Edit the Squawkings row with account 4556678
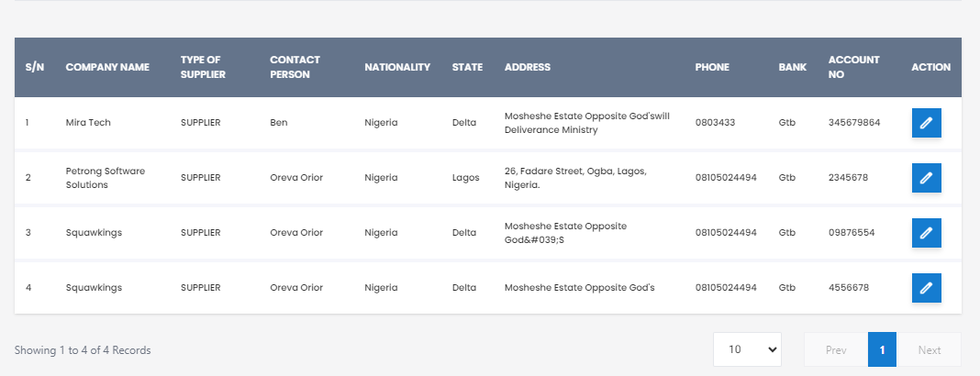The height and width of the screenshot is (376, 980). [926, 288]
